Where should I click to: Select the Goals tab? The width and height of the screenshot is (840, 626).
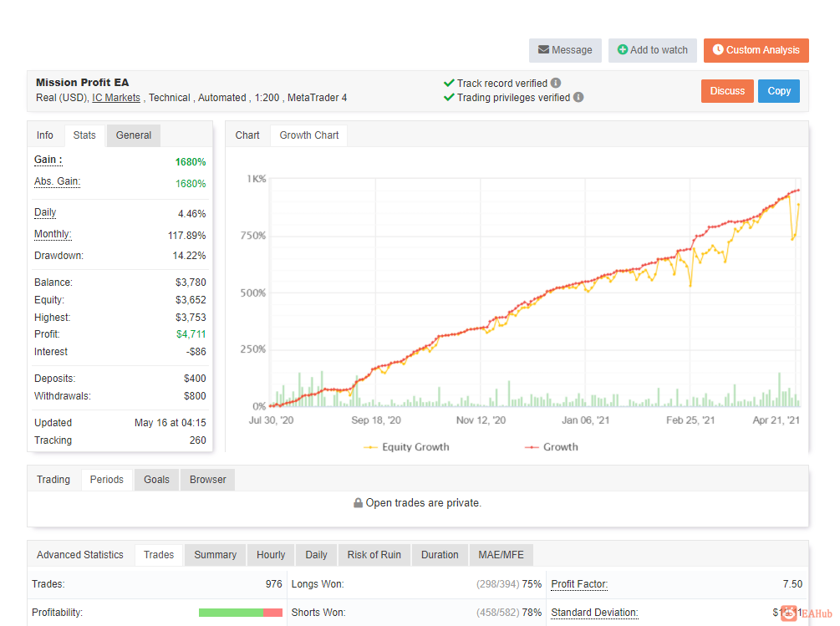coord(156,480)
